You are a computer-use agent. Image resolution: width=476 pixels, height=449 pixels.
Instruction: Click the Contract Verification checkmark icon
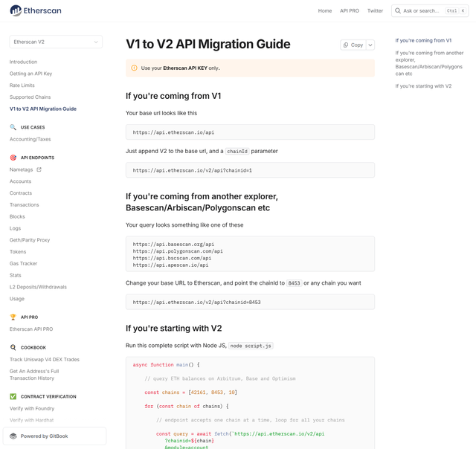pos(13,396)
